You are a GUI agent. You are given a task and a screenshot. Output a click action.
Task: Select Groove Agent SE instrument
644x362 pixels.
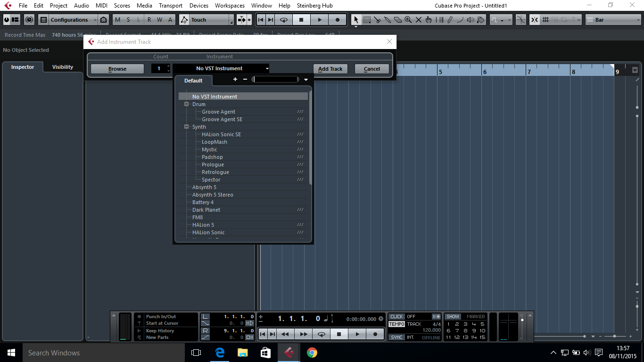(x=222, y=119)
